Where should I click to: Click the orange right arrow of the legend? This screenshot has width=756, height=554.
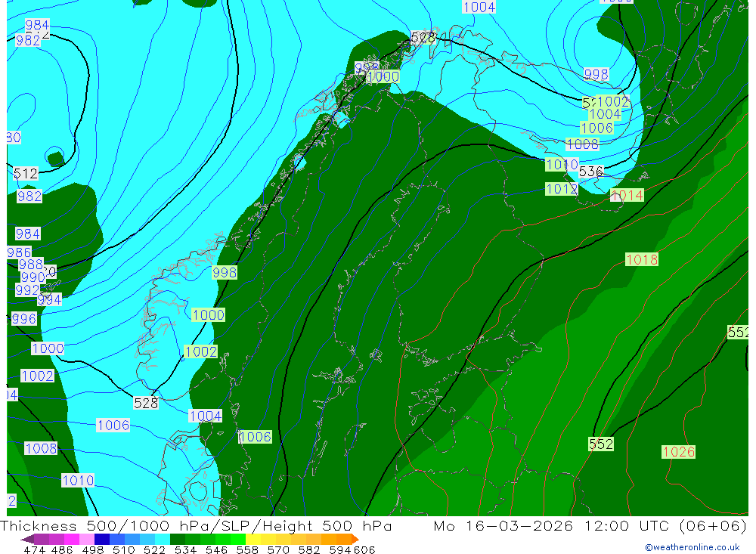pyautogui.click(x=355, y=539)
